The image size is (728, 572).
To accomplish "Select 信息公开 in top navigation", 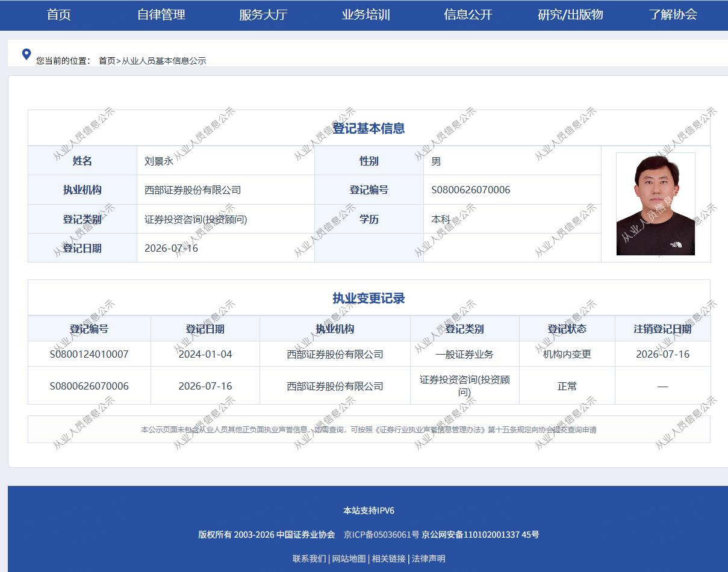I will coord(468,15).
